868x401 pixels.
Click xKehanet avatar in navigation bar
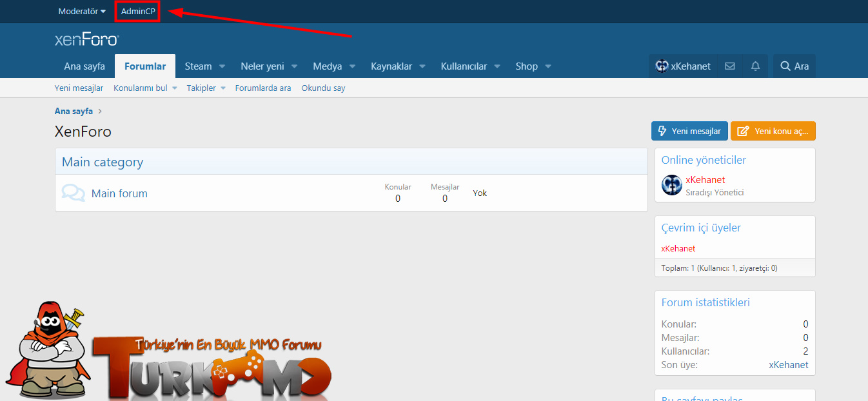(x=662, y=66)
